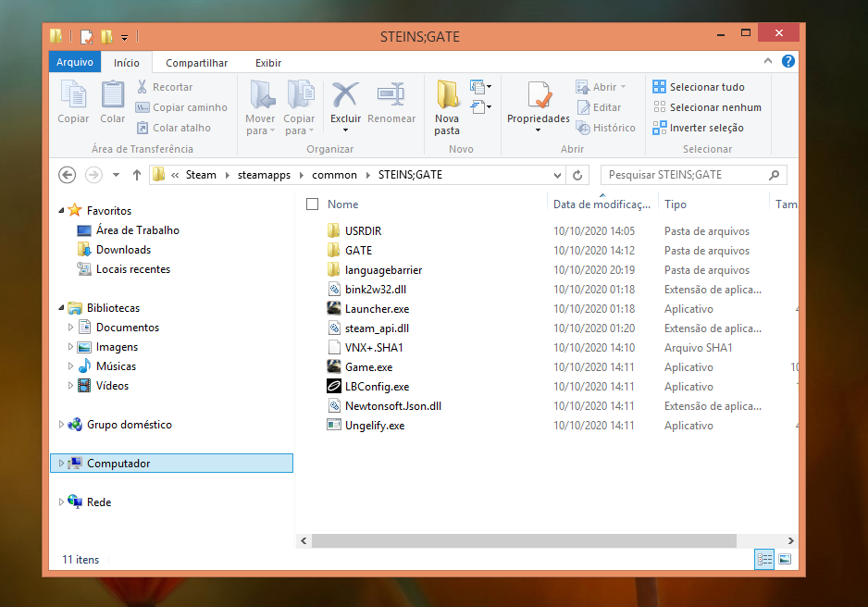Click the Copiar ribbon icon

point(73,101)
